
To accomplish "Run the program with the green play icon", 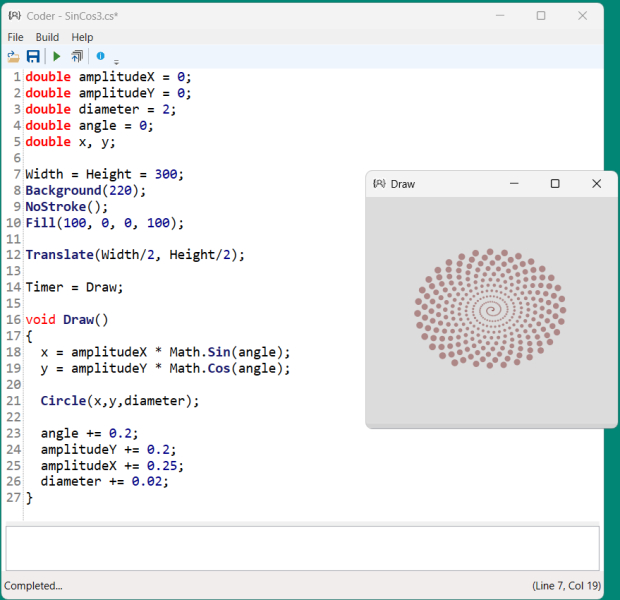I will point(57,57).
